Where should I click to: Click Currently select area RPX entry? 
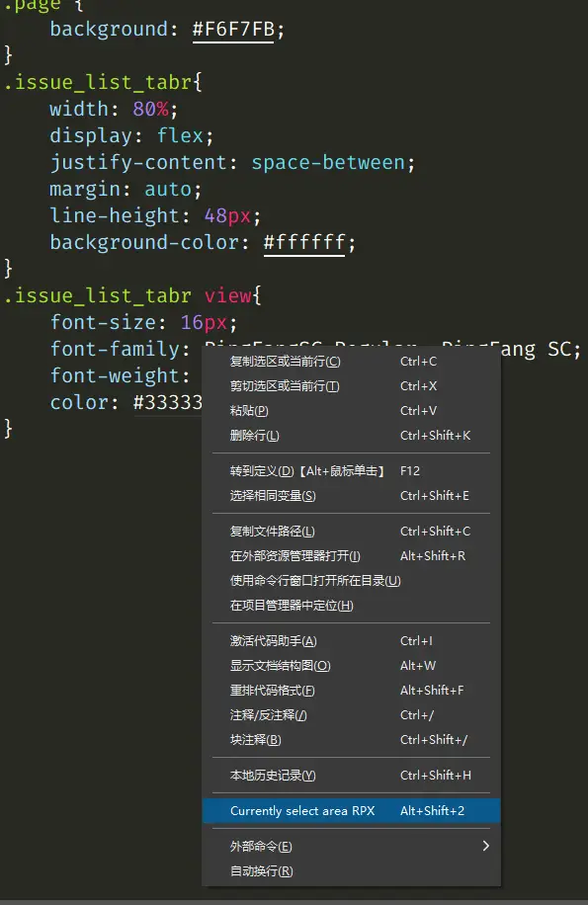tap(351, 811)
